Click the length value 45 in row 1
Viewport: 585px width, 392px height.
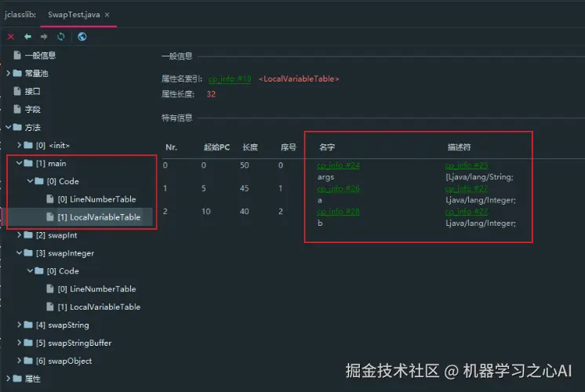coord(245,188)
